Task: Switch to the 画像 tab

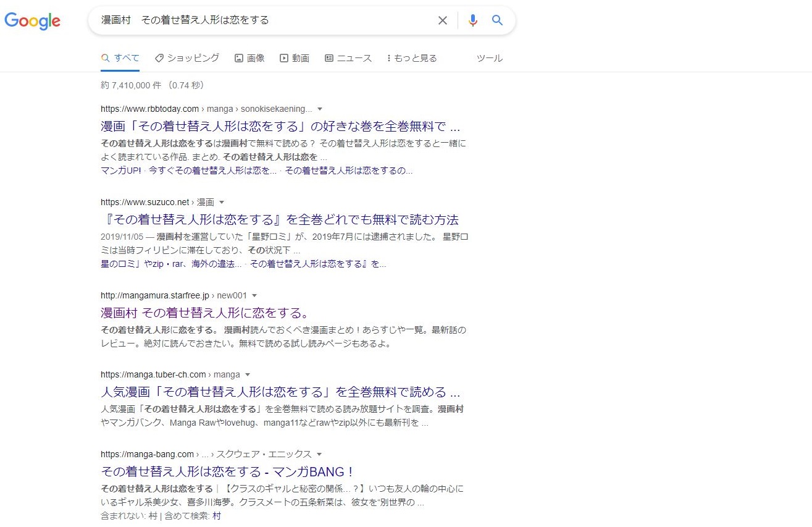Action: (249, 58)
